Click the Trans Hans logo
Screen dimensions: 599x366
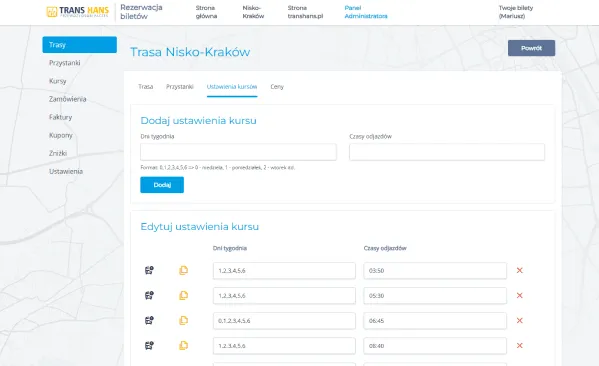tap(78, 11)
